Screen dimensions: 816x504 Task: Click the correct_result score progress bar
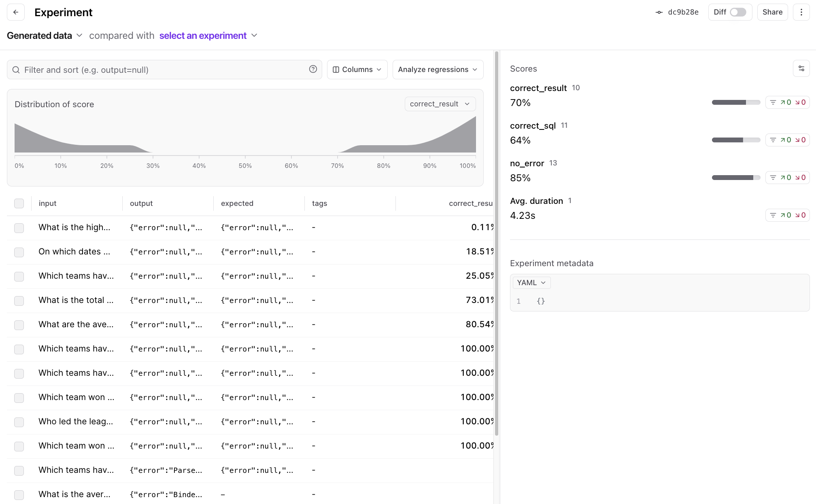pos(735,102)
